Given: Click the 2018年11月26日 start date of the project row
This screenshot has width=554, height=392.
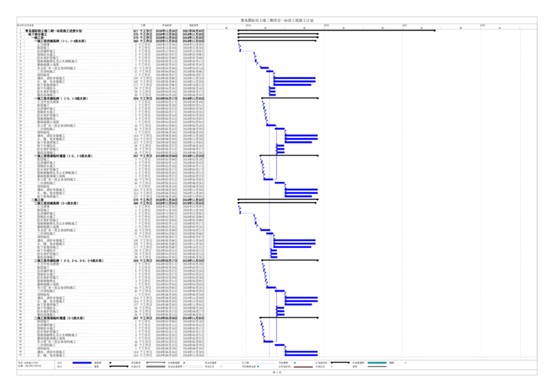Looking at the screenshot, I should coord(168,31).
